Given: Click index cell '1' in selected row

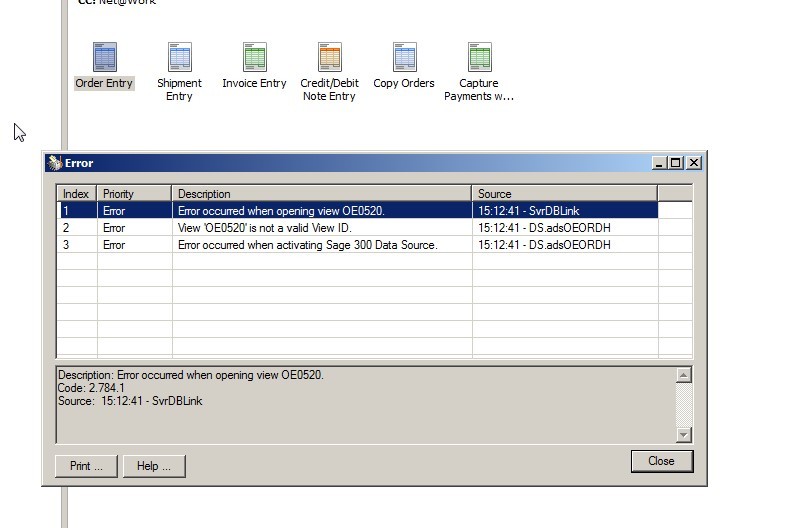Looking at the screenshot, I should tap(77, 210).
